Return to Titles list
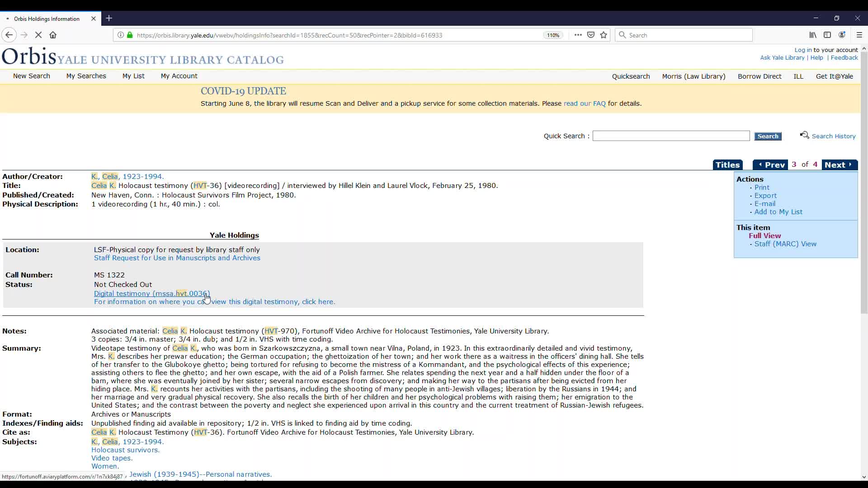 727,165
